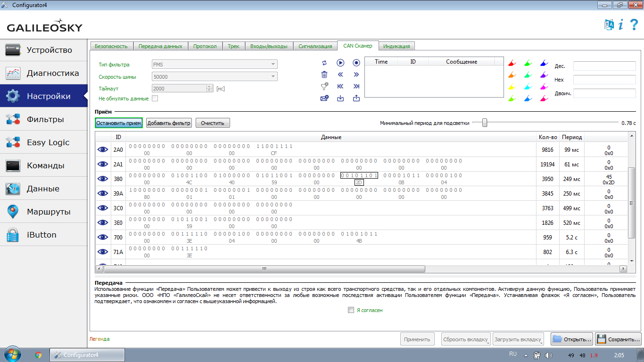Click the funnel add-filter icon
Viewport: 644px width, 362px height.
tap(324, 86)
